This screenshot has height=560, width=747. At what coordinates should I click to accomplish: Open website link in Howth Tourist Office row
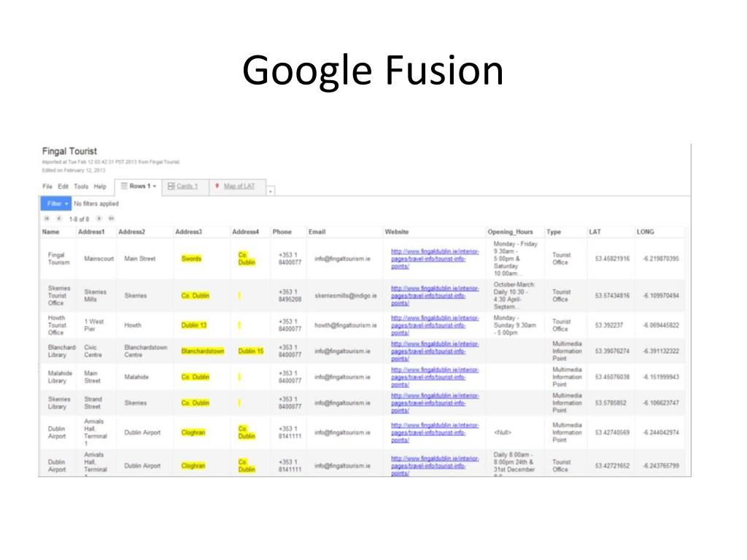(435, 325)
